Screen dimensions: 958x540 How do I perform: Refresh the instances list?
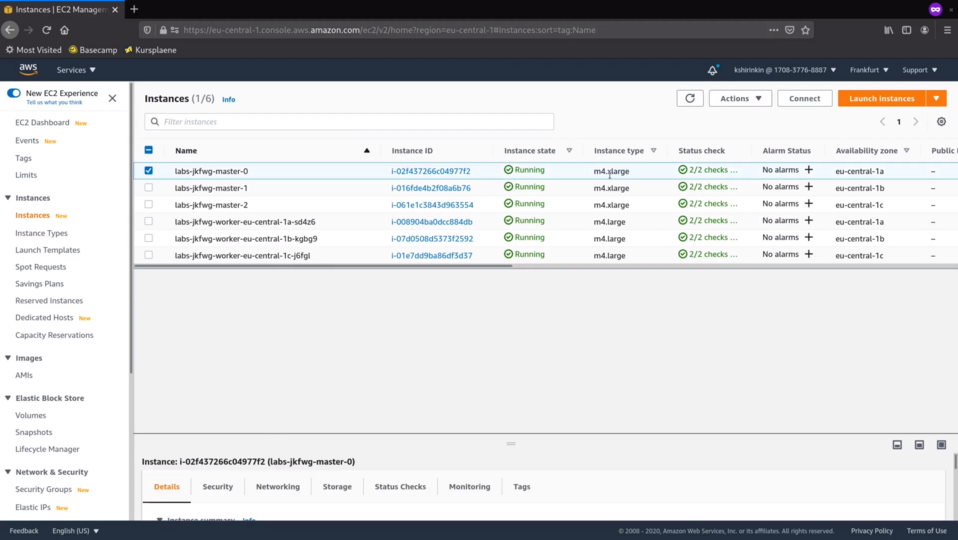[690, 98]
